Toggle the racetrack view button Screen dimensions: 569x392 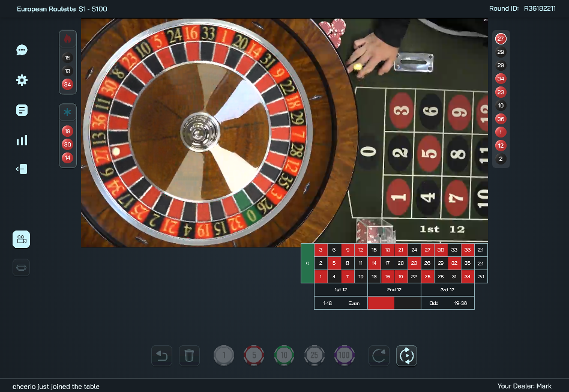click(x=22, y=268)
